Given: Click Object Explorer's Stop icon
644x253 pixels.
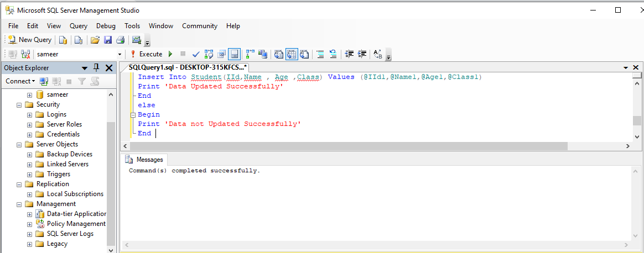Looking at the screenshot, I should coord(69,81).
